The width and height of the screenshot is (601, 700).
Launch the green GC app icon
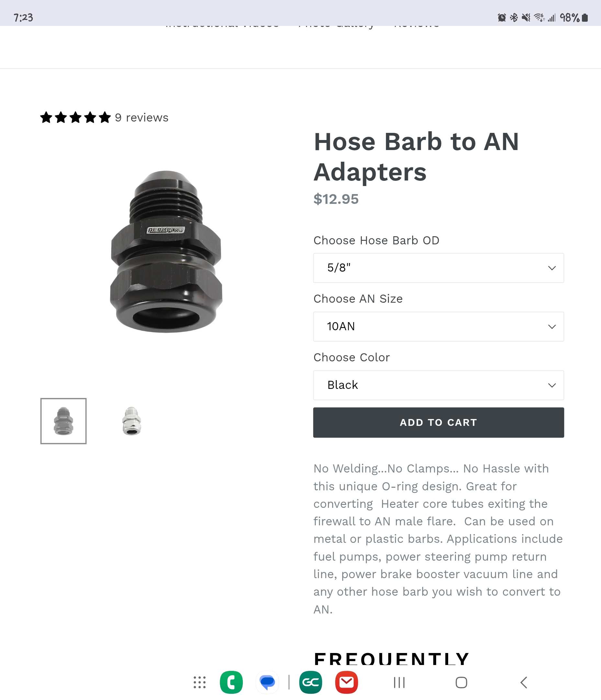[x=311, y=682]
